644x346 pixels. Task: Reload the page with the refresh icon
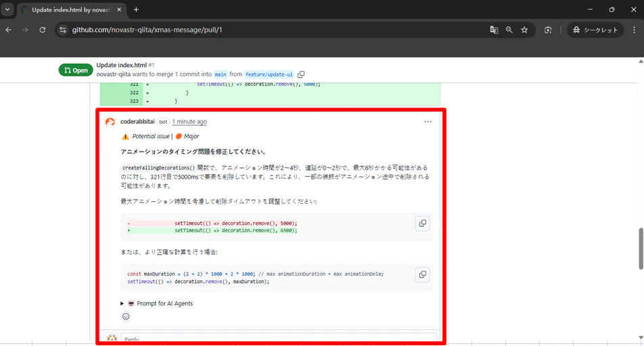click(43, 30)
